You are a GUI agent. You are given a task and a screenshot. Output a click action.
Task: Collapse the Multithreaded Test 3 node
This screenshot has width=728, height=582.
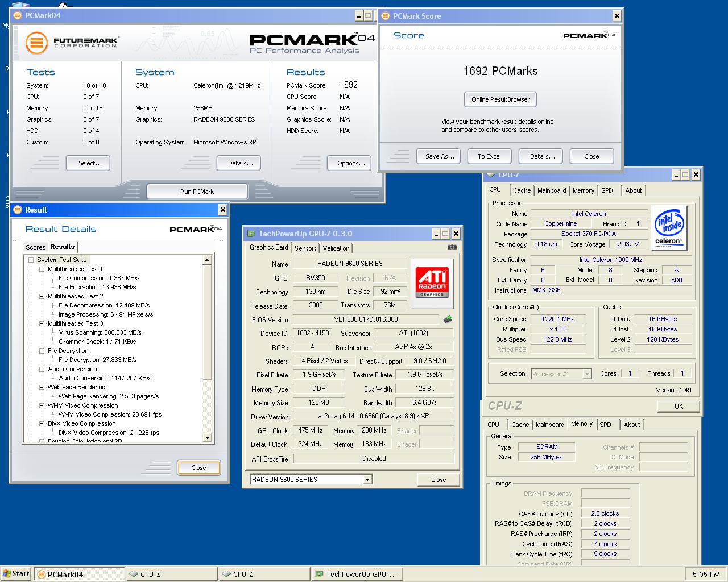click(42, 323)
